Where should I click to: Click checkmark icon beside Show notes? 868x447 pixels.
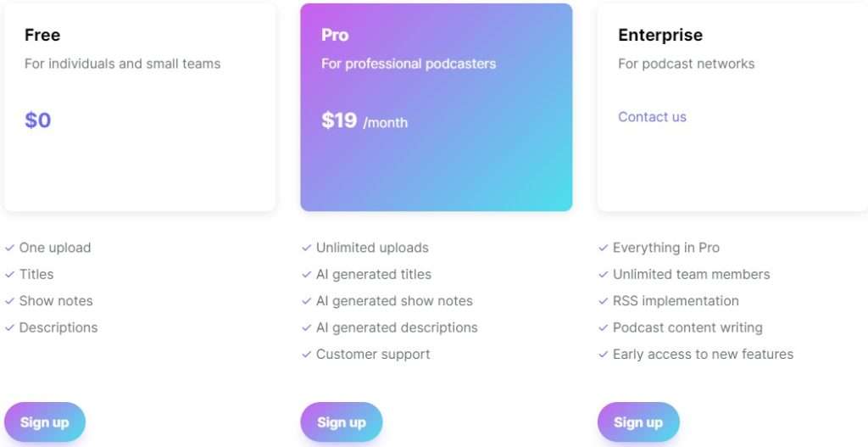click(x=9, y=301)
